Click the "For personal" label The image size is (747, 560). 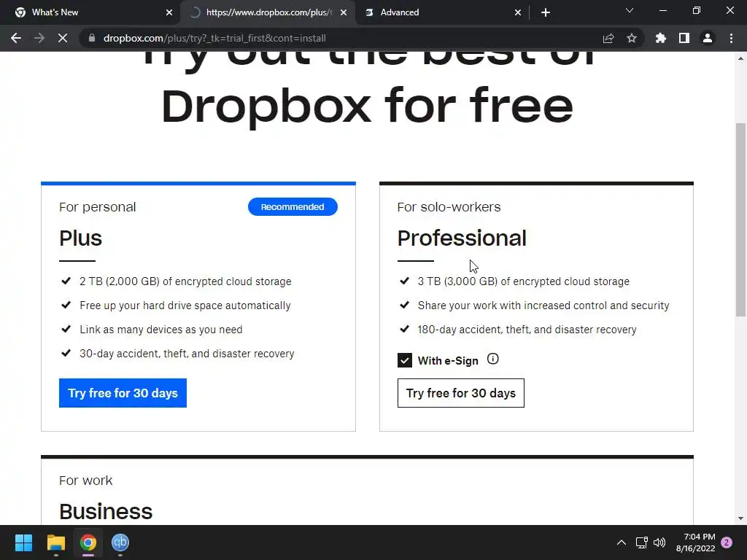97,207
